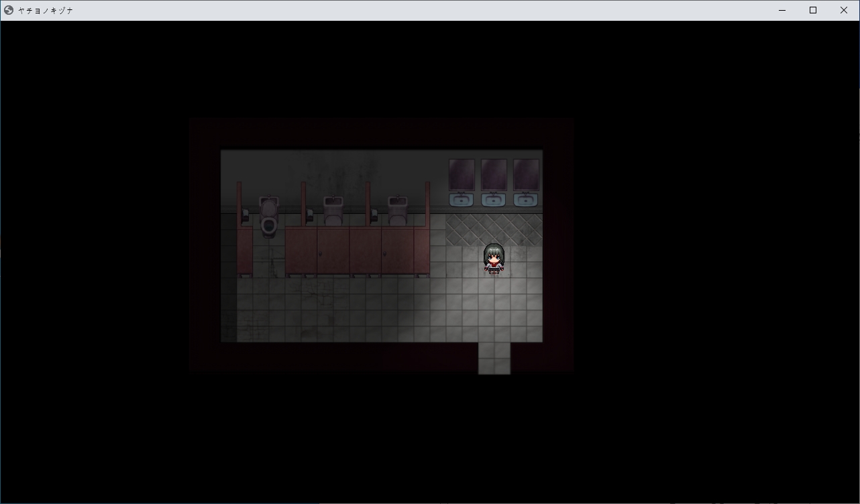This screenshot has width=860, height=504.
Task: Click the game window globe icon
Action: [x=9, y=10]
